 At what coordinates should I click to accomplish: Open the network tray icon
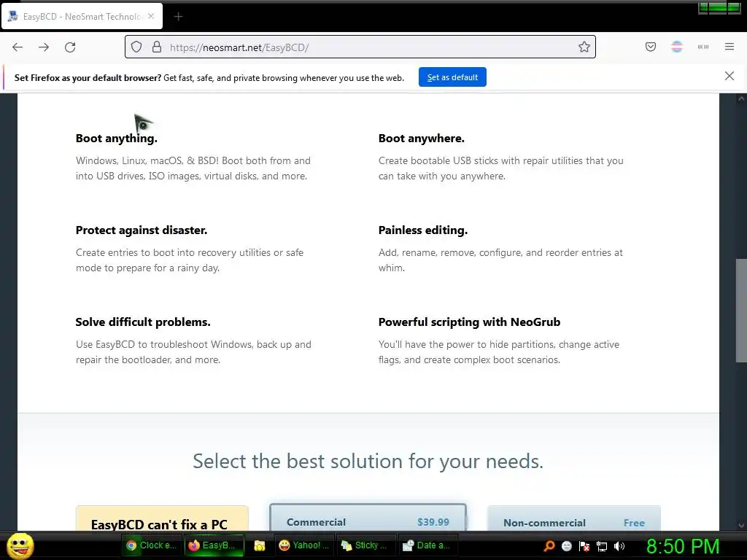pos(602,546)
